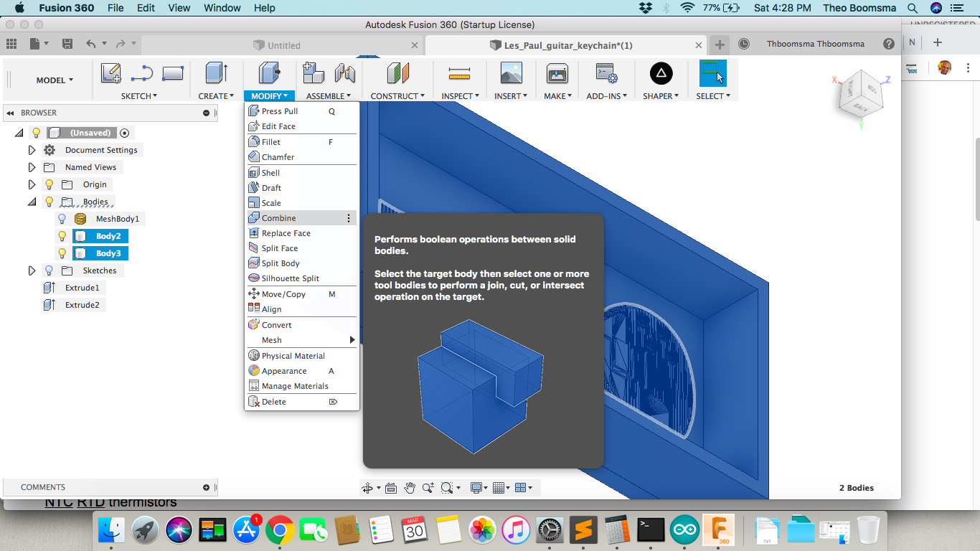Toggle visibility lightbulb for Sketches folder
This screenshot has height=551, width=980.
click(50, 270)
